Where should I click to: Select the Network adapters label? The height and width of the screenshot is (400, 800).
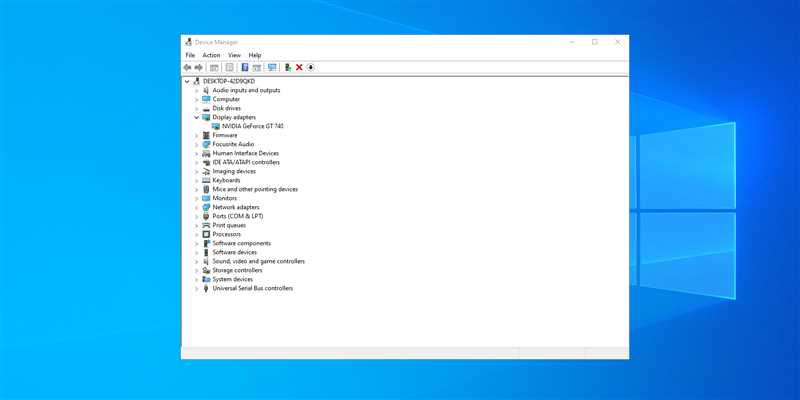236,207
